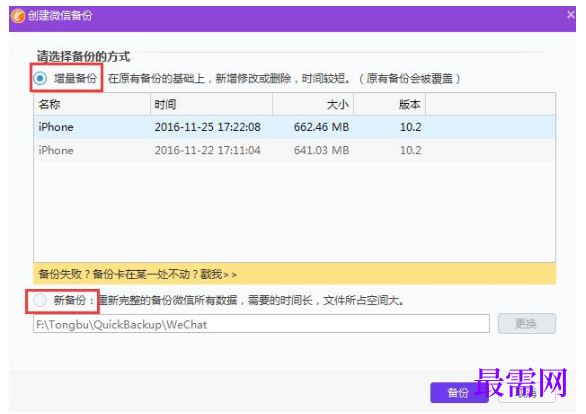This screenshot has height=414, width=586.
Task: Click the backup path input field
Action: [x=261, y=324]
